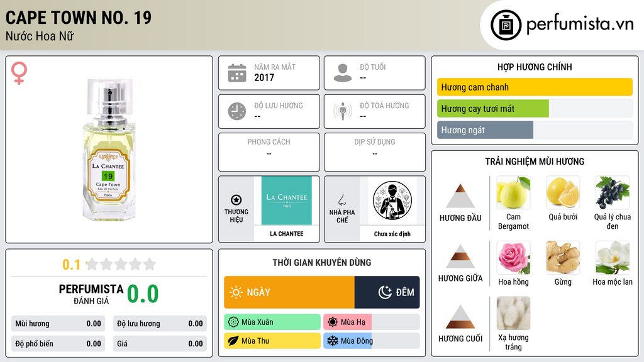Viewport: 644px width, 362px height.
Task: Click the summer sun season icon
Action: [333, 322]
